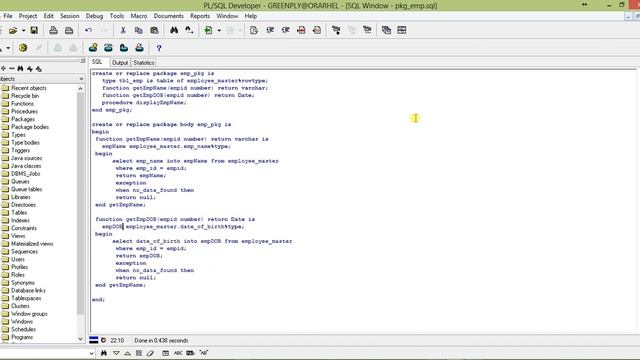Image resolution: width=640 pixels, height=360 pixels.
Task: Open the Print setup icon
Action: click(x=69, y=30)
